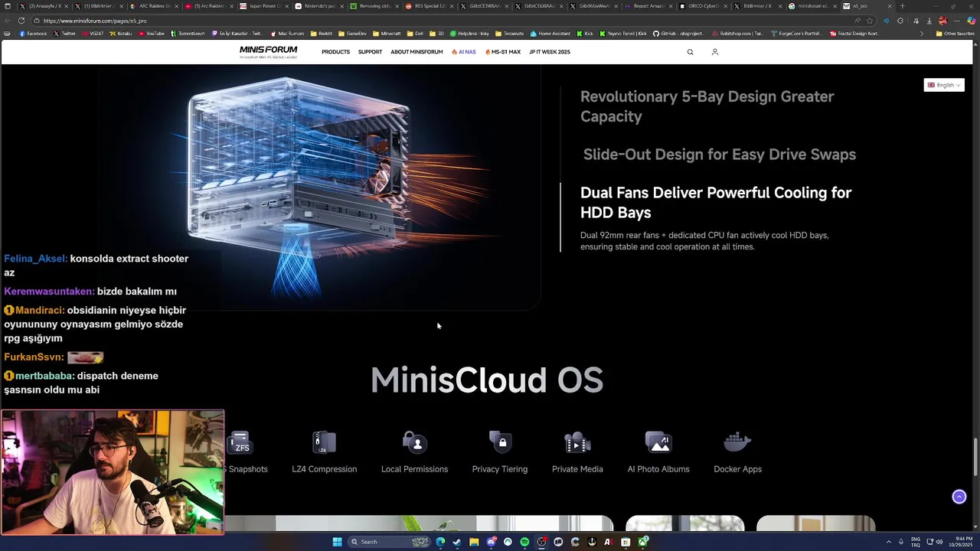The height and width of the screenshot is (551, 980).
Task: Reload the page with the refresh icon
Action: click(x=21, y=21)
